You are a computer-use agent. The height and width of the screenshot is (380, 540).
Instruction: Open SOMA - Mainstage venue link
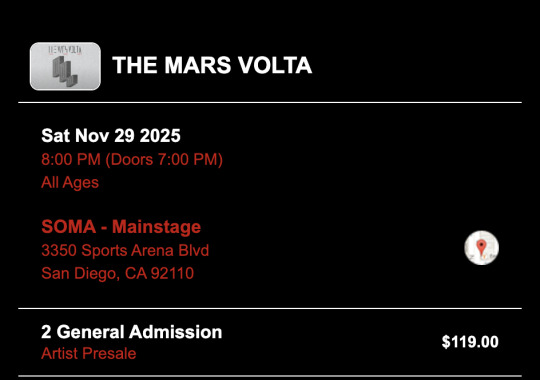point(121,227)
